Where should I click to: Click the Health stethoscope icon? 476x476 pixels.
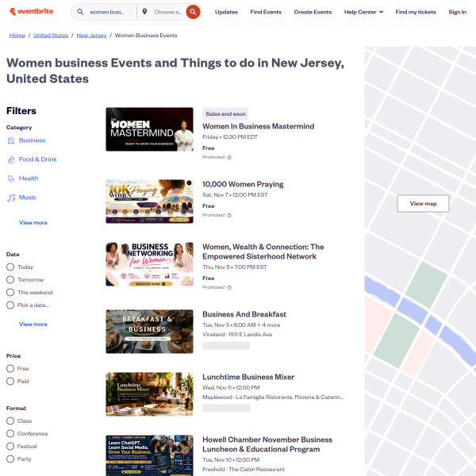point(11,178)
